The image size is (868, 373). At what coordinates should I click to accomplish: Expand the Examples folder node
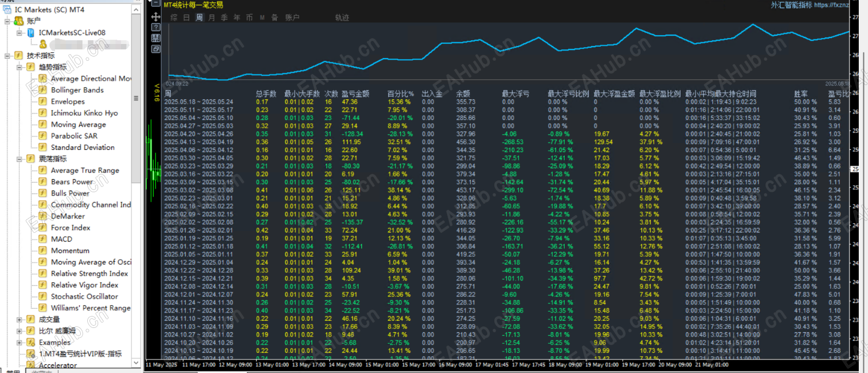[20, 343]
